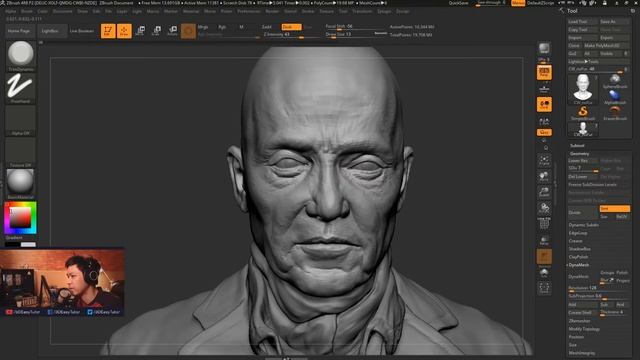The height and width of the screenshot is (360, 640).
Task: Open the BasicMaterial sphere selector
Action: click(x=20, y=184)
